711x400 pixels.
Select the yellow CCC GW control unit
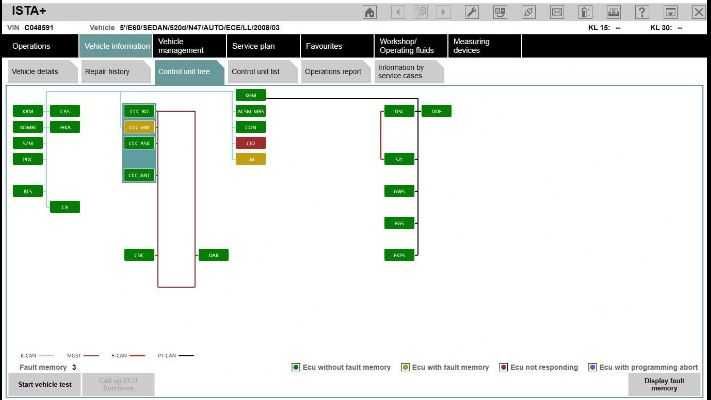coord(139,127)
